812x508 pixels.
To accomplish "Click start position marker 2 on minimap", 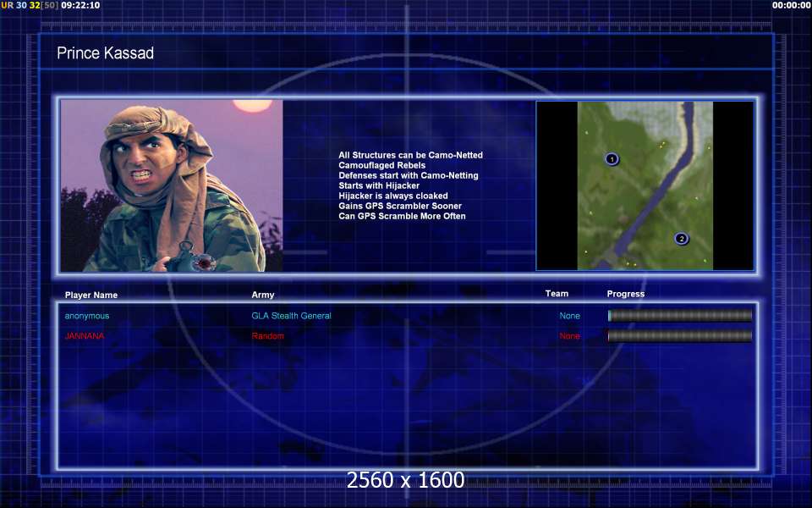I will (x=682, y=239).
